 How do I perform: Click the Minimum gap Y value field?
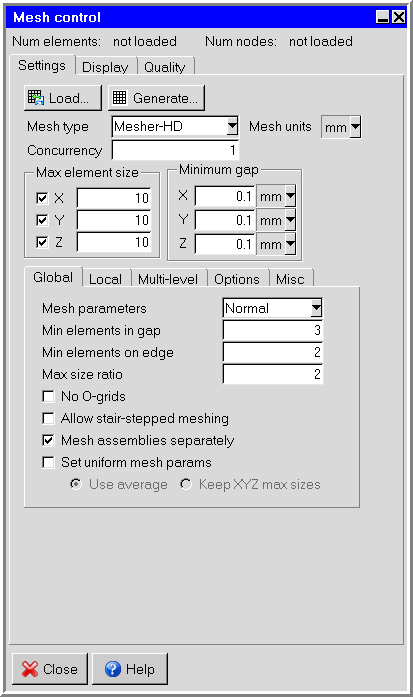pos(225,220)
